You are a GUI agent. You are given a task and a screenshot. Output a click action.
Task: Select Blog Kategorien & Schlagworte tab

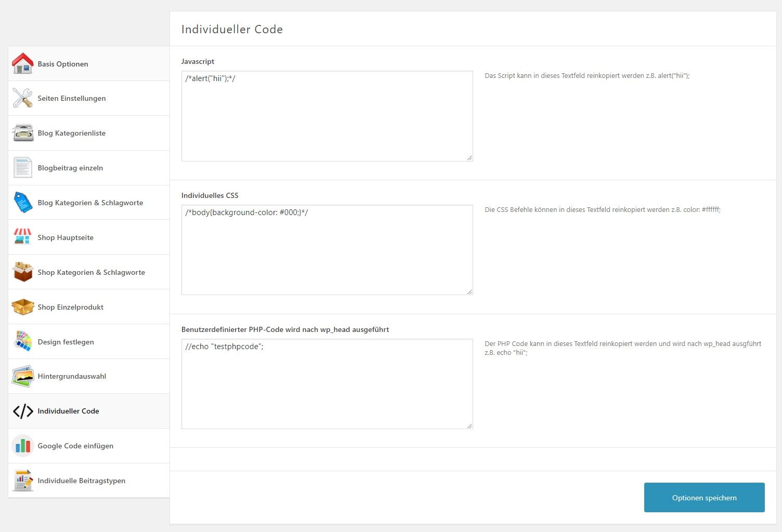[89, 203]
